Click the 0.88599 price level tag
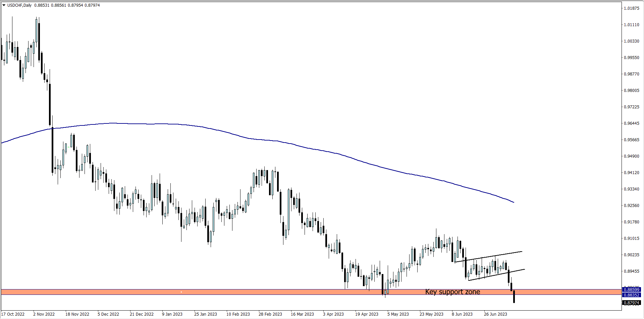Screen dimensions: 644x319 631,289
